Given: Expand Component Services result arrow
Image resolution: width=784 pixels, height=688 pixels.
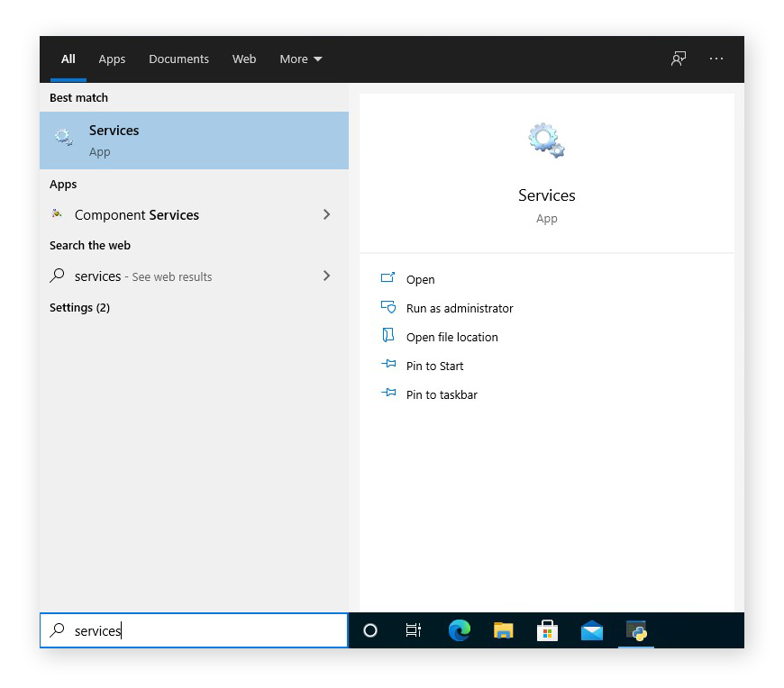Looking at the screenshot, I should point(326,215).
